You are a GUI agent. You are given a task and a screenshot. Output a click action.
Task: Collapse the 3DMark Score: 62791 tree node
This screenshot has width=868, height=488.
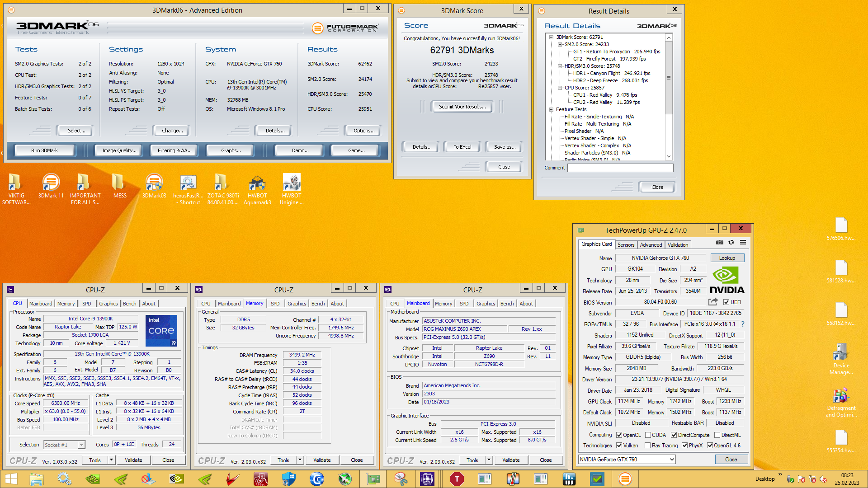[x=551, y=37]
